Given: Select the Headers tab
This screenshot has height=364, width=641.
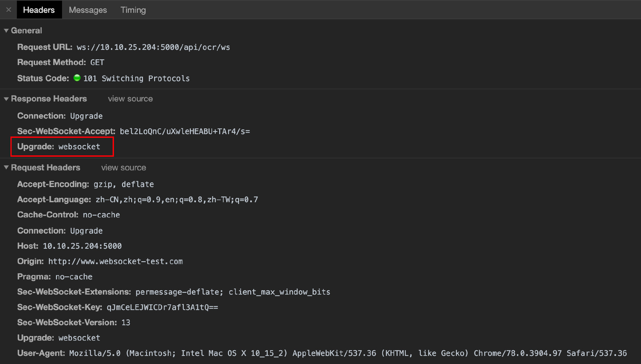Looking at the screenshot, I should 39,10.
